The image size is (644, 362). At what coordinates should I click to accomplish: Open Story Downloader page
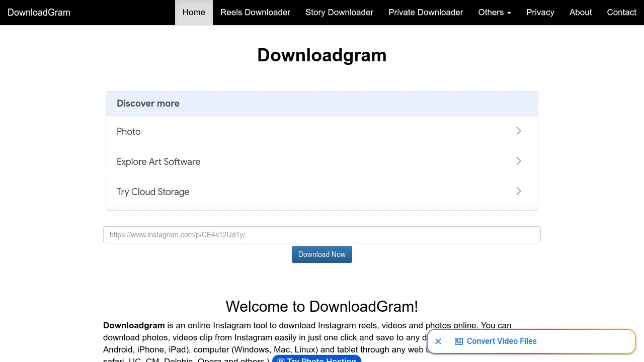(x=339, y=13)
